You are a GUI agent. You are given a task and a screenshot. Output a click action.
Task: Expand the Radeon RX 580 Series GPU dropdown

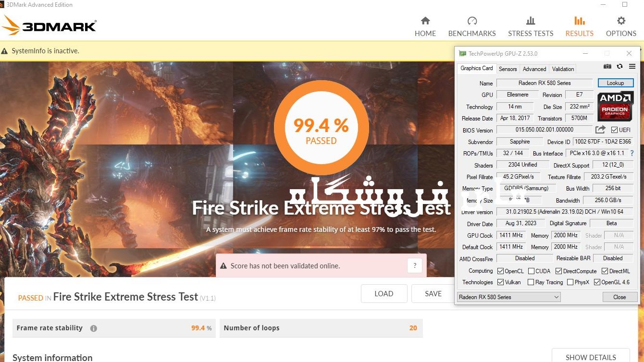pos(508,297)
